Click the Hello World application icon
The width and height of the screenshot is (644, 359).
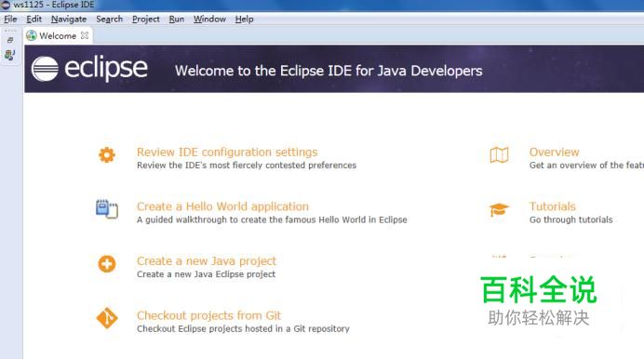tap(107, 208)
